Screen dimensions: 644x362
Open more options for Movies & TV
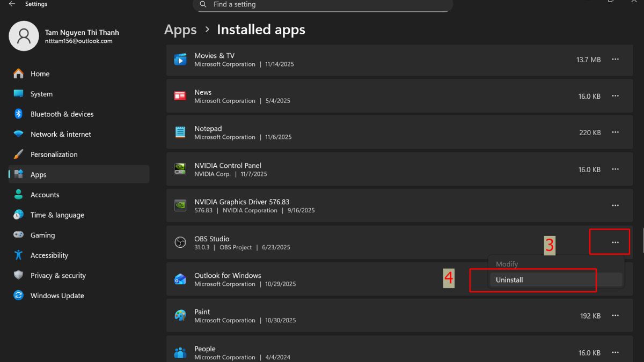point(615,60)
